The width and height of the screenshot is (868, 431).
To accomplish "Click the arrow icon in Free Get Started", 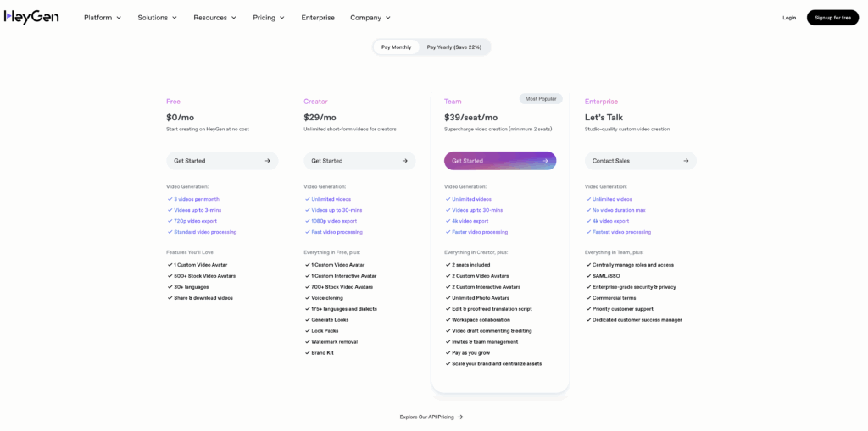I will (x=267, y=161).
